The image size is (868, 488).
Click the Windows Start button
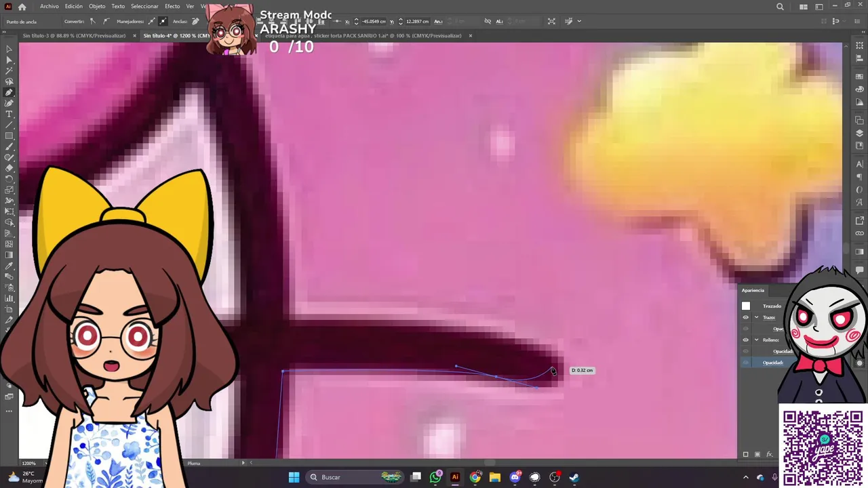pos(294,477)
